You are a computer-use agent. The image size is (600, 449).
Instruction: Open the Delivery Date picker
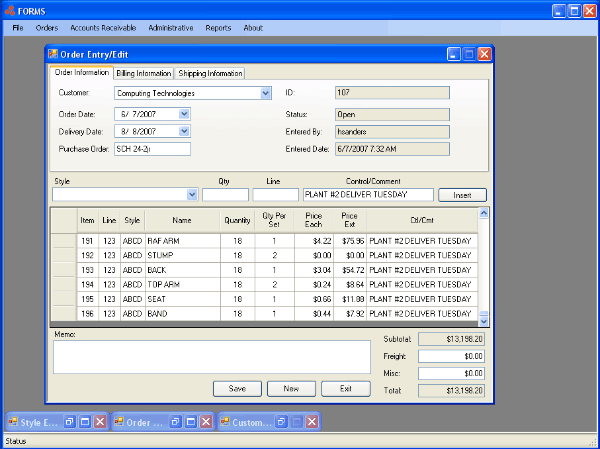[x=184, y=131]
